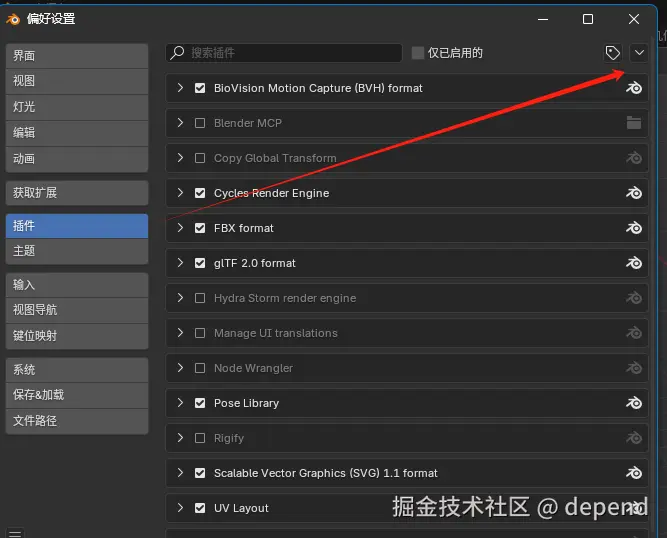Focus the 搜索插件 search field
The width and height of the screenshot is (667, 538).
coord(284,53)
